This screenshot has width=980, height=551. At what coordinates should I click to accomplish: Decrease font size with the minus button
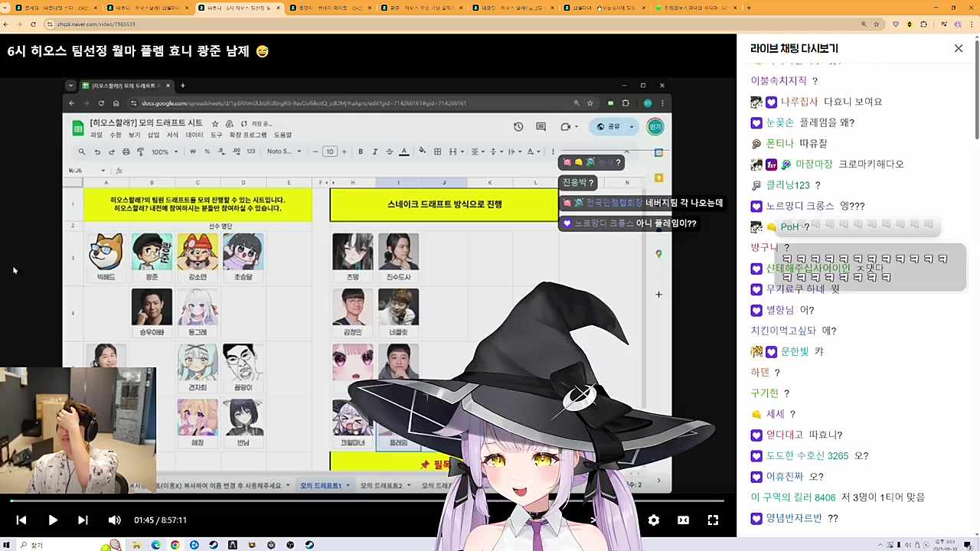point(315,152)
